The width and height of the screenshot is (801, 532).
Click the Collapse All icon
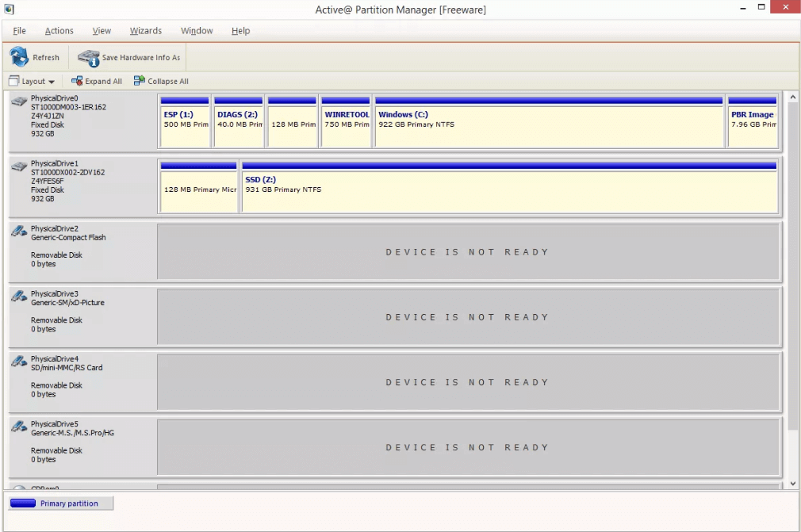click(139, 81)
